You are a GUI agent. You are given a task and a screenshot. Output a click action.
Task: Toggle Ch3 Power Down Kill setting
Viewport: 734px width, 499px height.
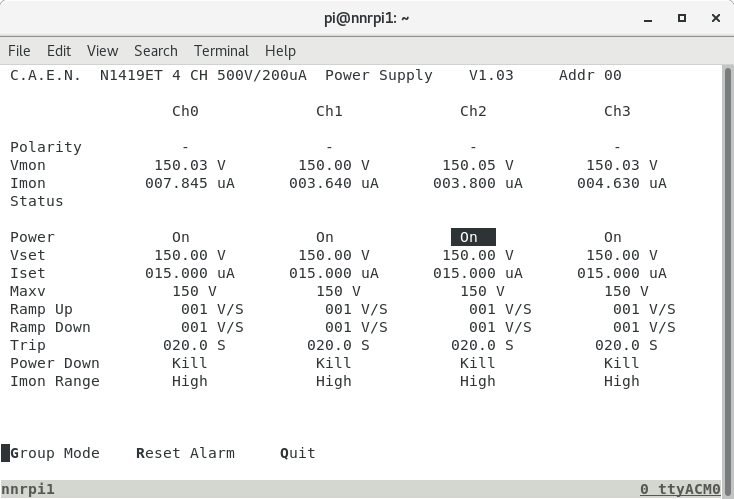pos(622,363)
